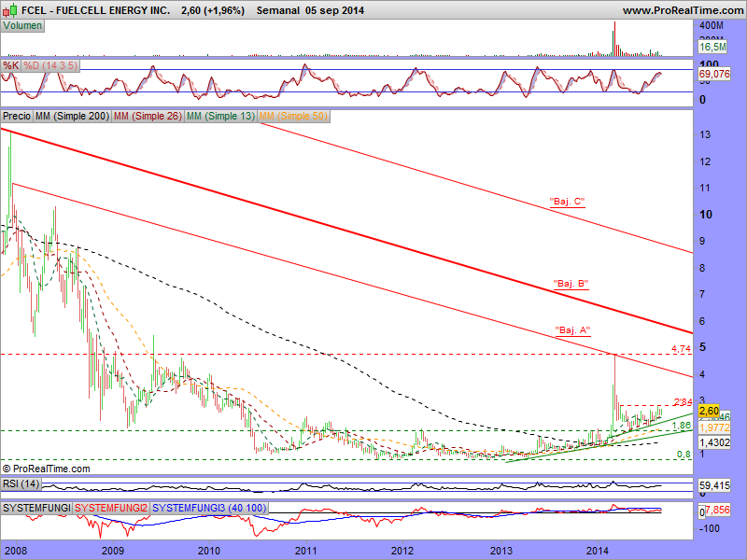Click the 4,74 resistance level label
Viewport: 747px width, 560px height.
pyautogui.click(x=681, y=349)
